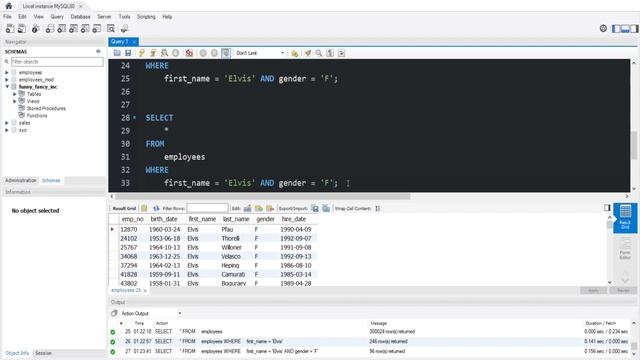The height and width of the screenshot is (360, 640).
Task: Open the Action Output dropdown
Action: click(151, 313)
